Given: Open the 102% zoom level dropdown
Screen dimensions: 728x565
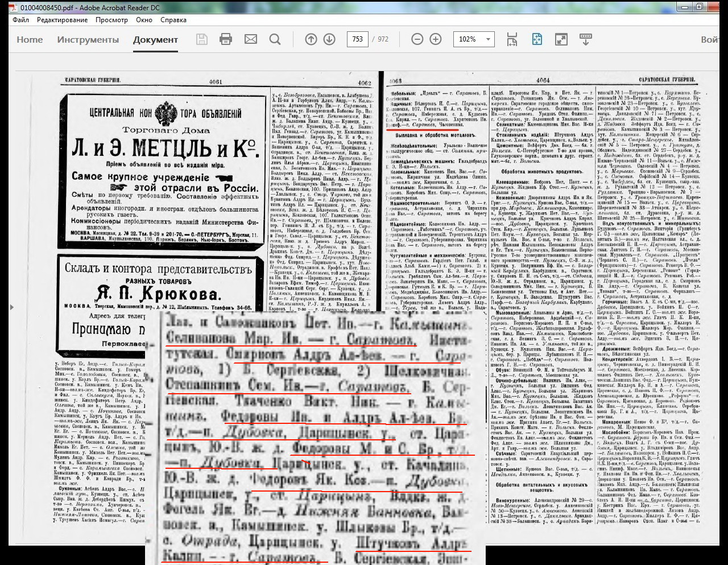Looking at the screenshot, I should click(488, 39).
